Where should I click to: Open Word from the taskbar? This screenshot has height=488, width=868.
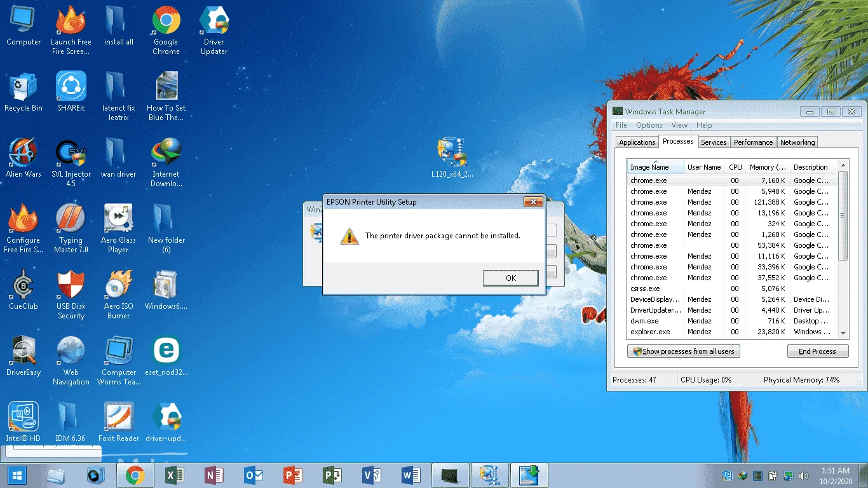(x=411, y=475)
